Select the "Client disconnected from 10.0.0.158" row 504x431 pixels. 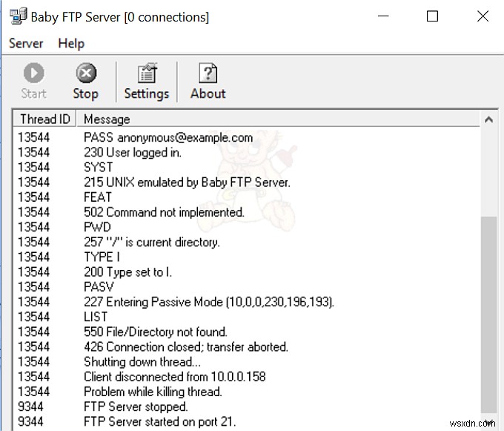(x=173, y=377)
